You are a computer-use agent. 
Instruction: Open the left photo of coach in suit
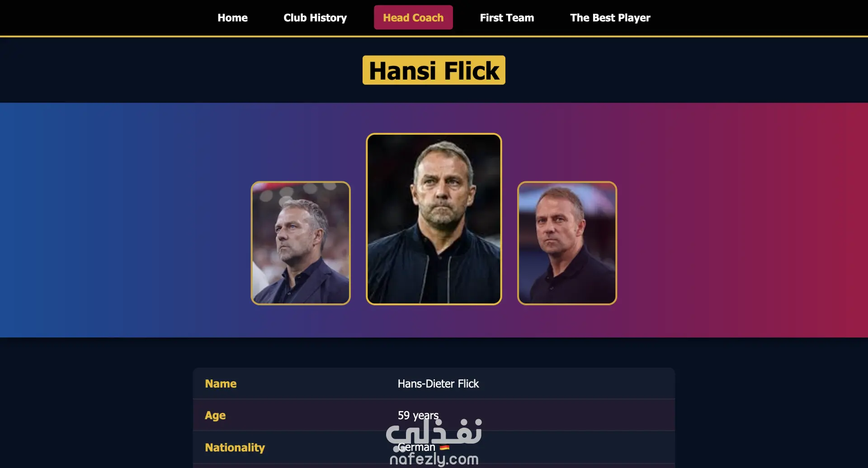[x=301, y=243]
